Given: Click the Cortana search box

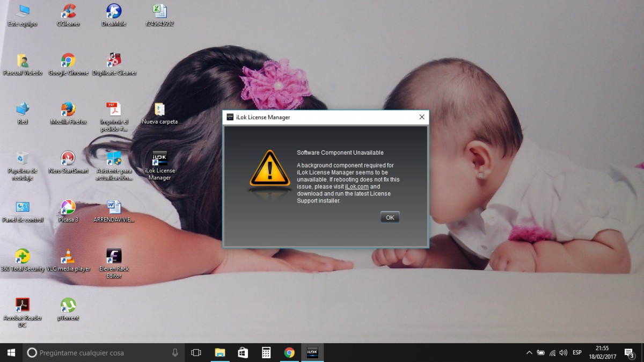Looking at the screenshot, I should [x=102, y=352].
